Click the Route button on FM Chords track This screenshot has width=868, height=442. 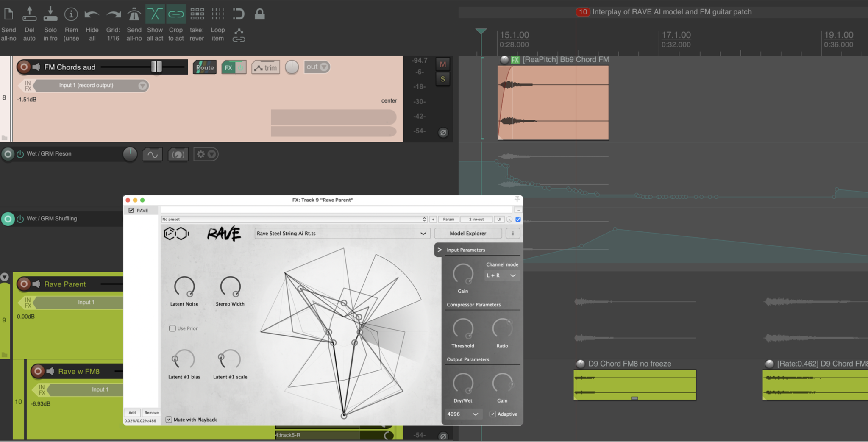(205, 67)
